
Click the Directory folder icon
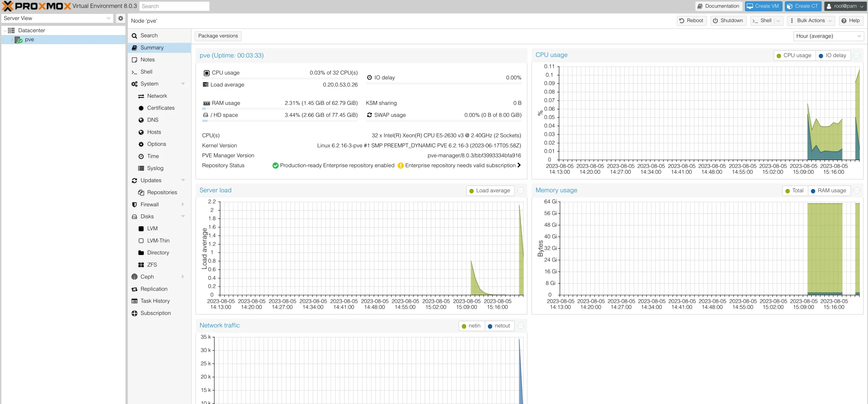coord(141,253)
